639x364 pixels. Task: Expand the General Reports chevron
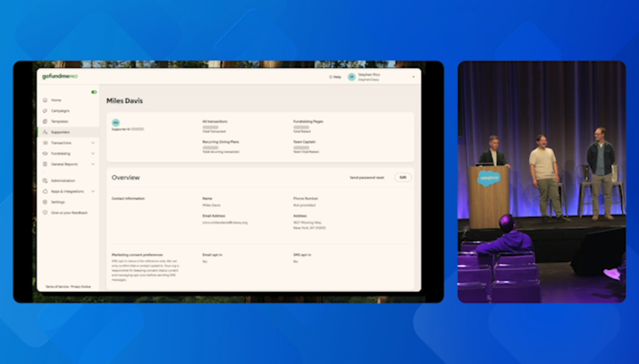pos(93,164)
